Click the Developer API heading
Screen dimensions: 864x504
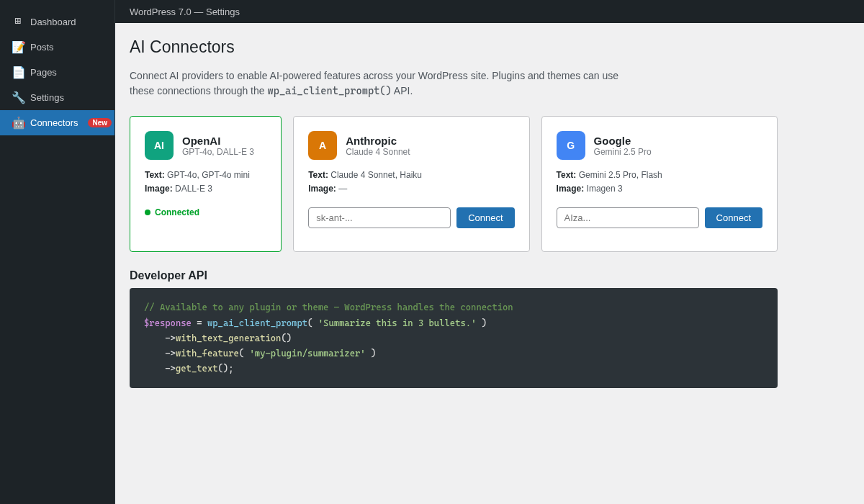click(168, 275)
